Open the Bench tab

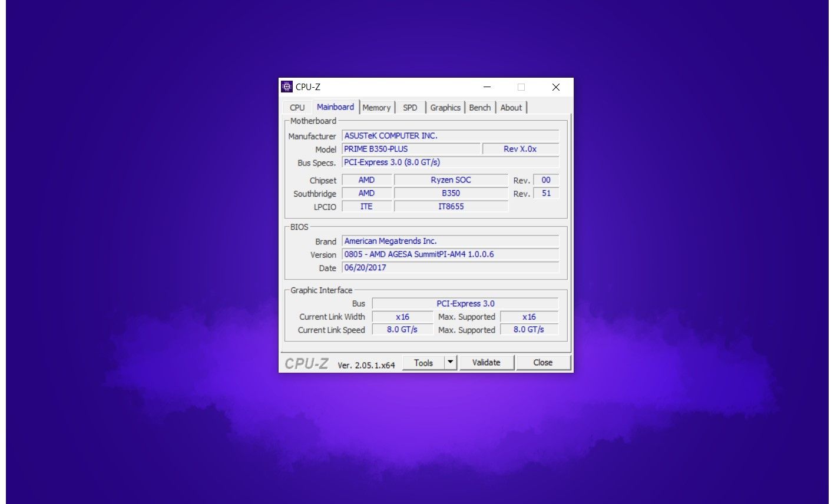pos(480,107)
